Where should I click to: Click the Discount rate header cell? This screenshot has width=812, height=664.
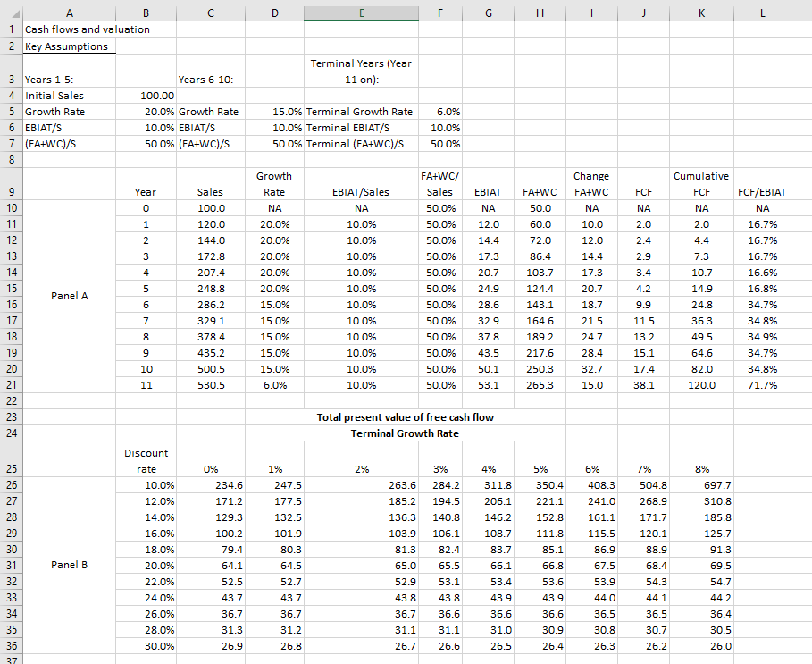tap(146, 460)
